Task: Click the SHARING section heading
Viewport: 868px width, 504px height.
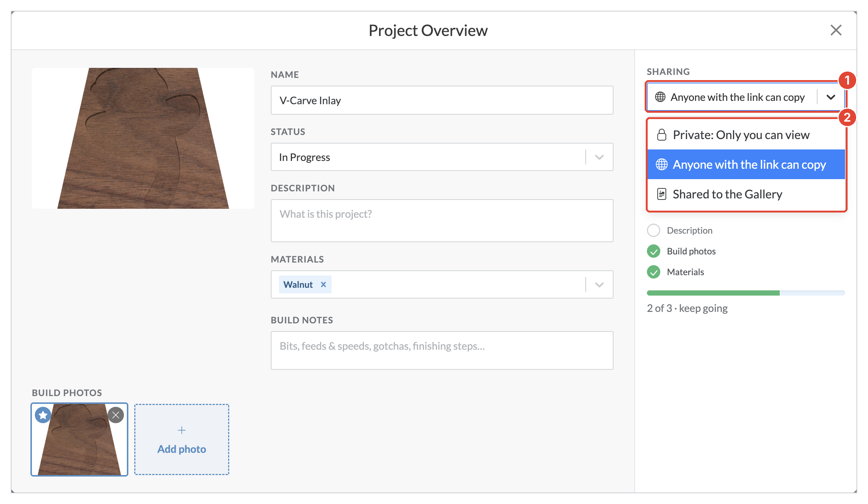Action: tap(668, 72)
